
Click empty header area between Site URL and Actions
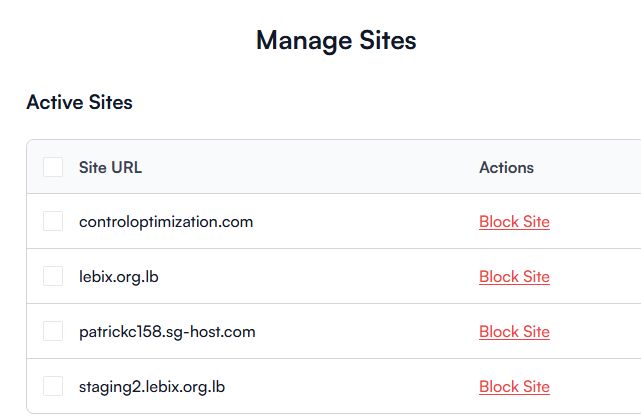[x=310, y=167]
